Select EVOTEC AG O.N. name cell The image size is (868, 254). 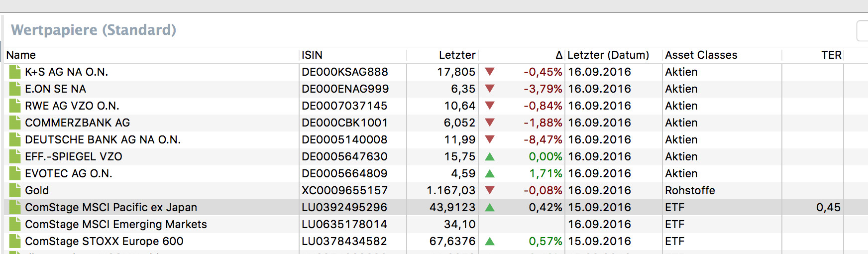pyautogui.click(x=69, y=173)
